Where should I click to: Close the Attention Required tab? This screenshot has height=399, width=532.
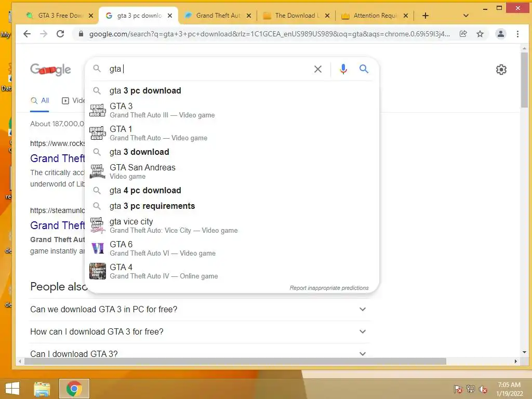tap(405, 16)
